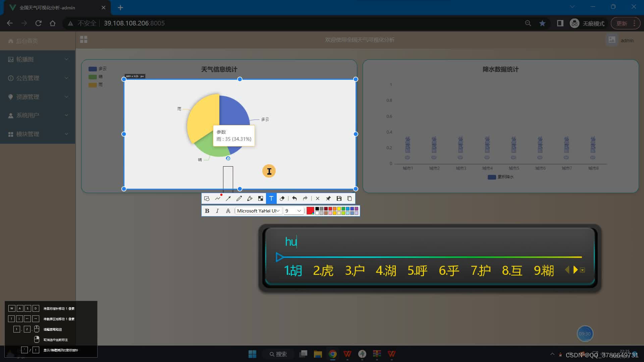The image size is (644, 362).
Task: Select the pencil freehand tool
Action: click(x=239, y=198)
